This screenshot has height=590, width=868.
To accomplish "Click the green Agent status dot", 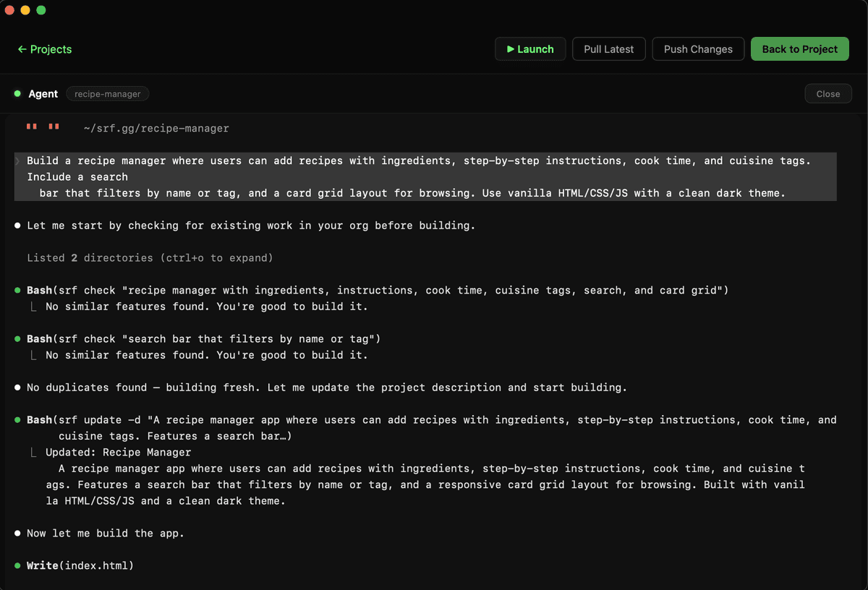I will (17, 94).
